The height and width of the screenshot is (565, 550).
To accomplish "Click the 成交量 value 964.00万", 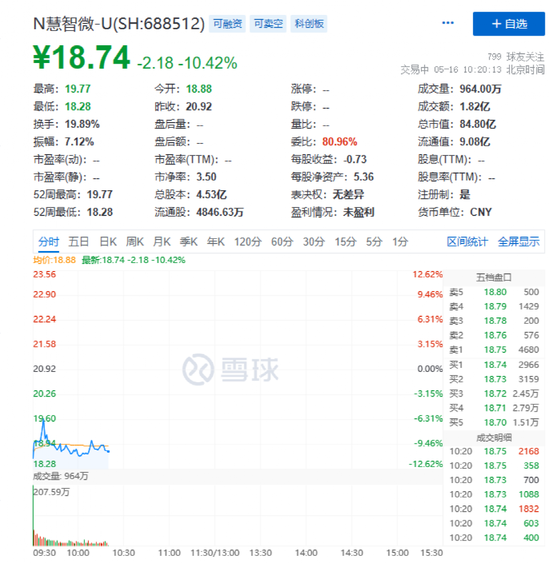I will tap(480, 89).
